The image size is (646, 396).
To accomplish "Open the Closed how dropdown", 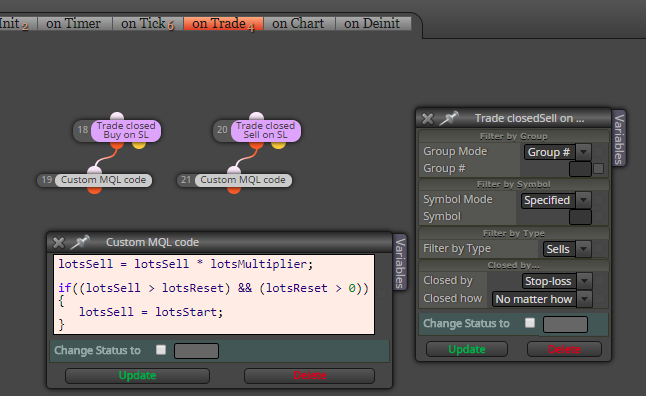I will point(542,299).
